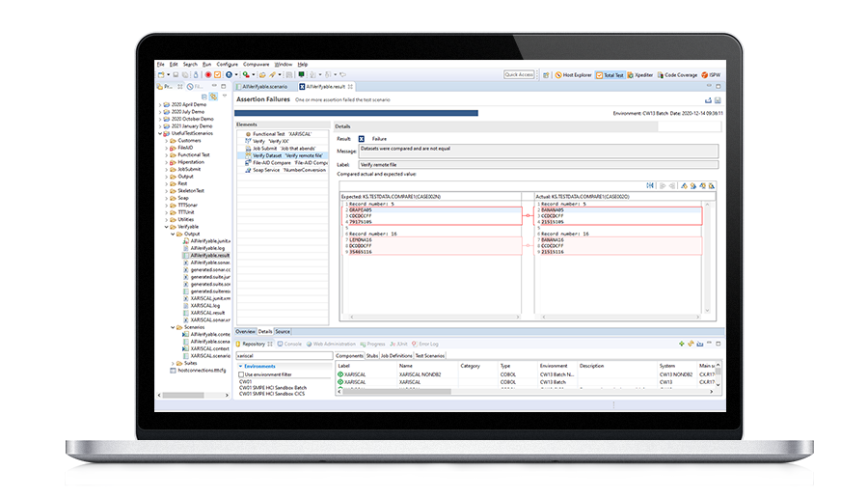Collapse the Environments section
Image resolution: width=868 pixels, height=498 pixels.
tap(240, 367)
